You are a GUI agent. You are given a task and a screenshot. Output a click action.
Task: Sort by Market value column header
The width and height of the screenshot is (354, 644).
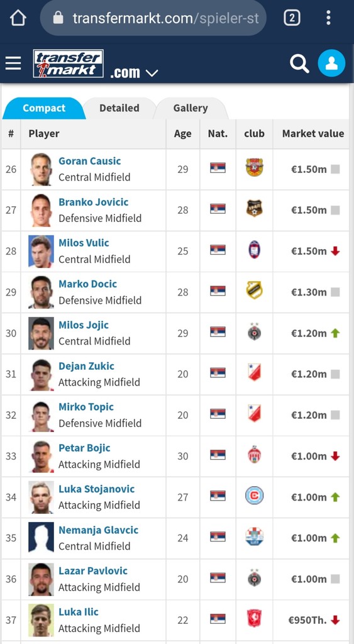(313, 133)
